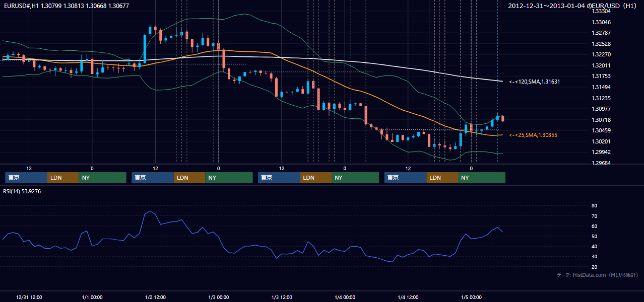Click the 1/3 12:00 date label
Screen dimensions: 644x302
[282, 297]
